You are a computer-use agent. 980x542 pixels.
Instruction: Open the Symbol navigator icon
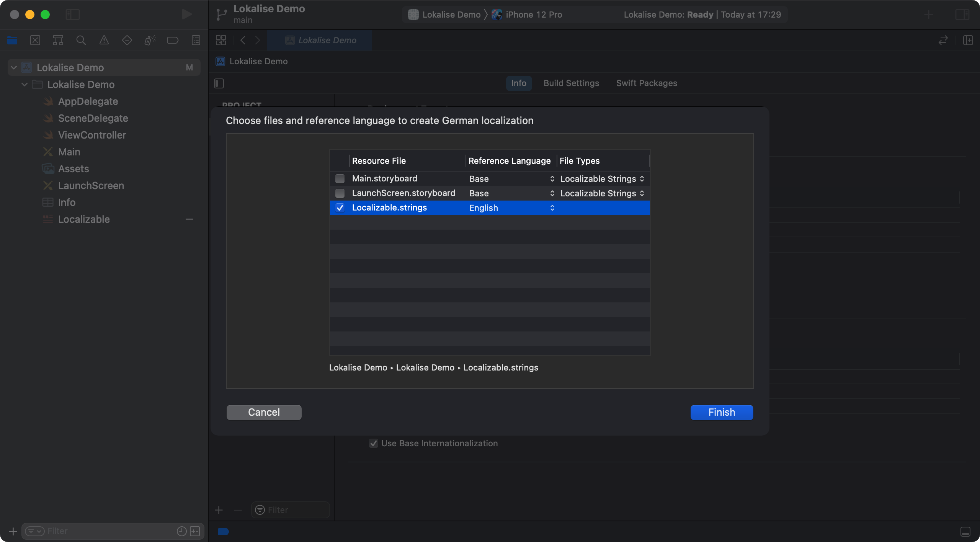click(58, 40)
